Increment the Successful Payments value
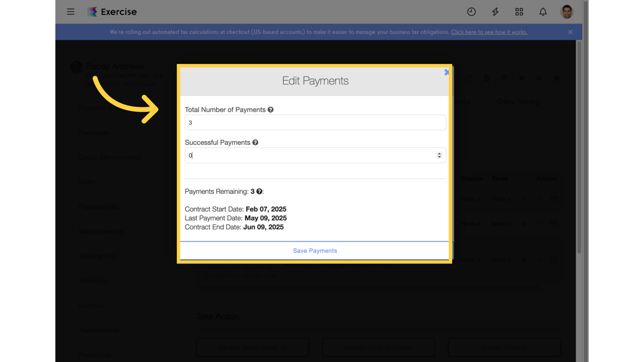644x362 pixels. (x=440, y=153)
